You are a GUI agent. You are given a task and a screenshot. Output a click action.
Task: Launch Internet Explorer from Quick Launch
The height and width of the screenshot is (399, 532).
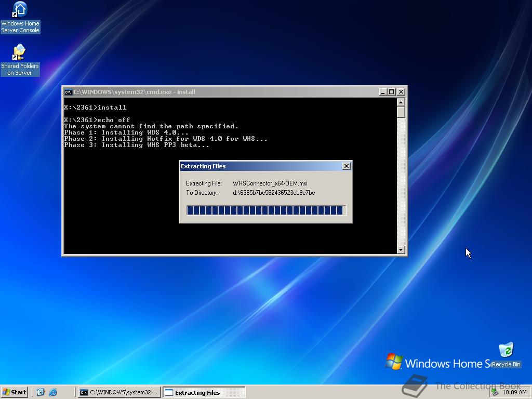53,392
